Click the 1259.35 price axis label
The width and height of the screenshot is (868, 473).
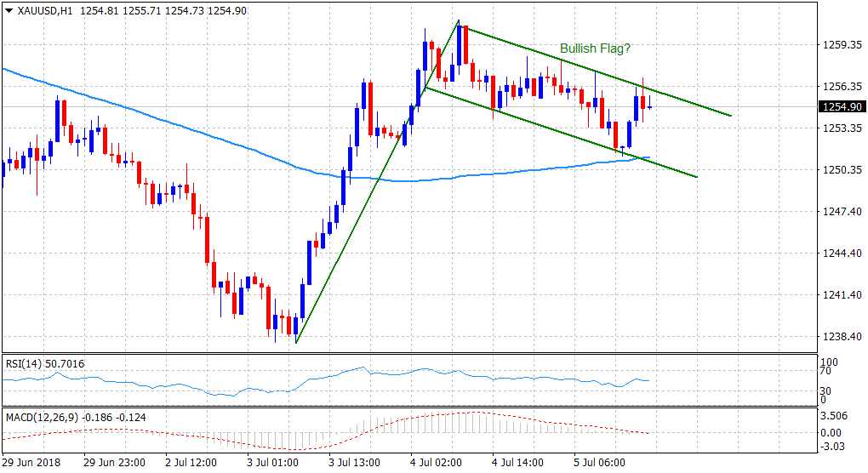click(841, 44)
